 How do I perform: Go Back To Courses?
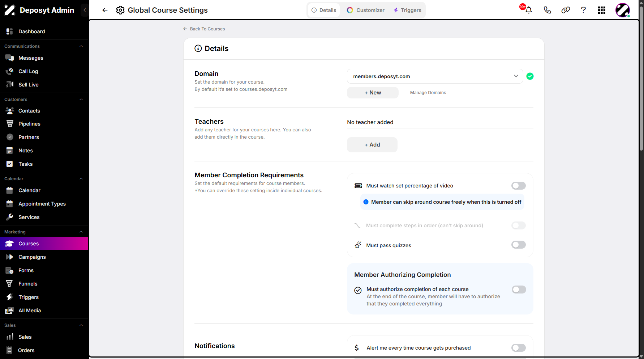point(204,29)
